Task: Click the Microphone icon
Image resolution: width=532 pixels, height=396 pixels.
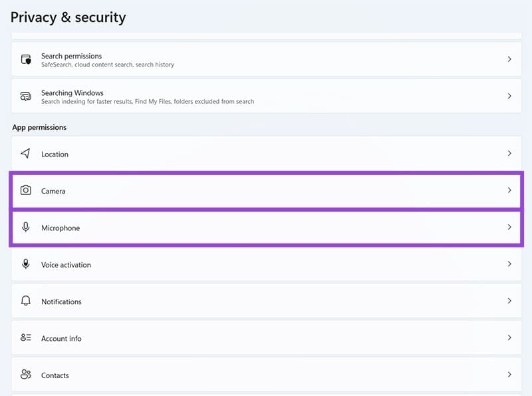Action: coord(26,228)
